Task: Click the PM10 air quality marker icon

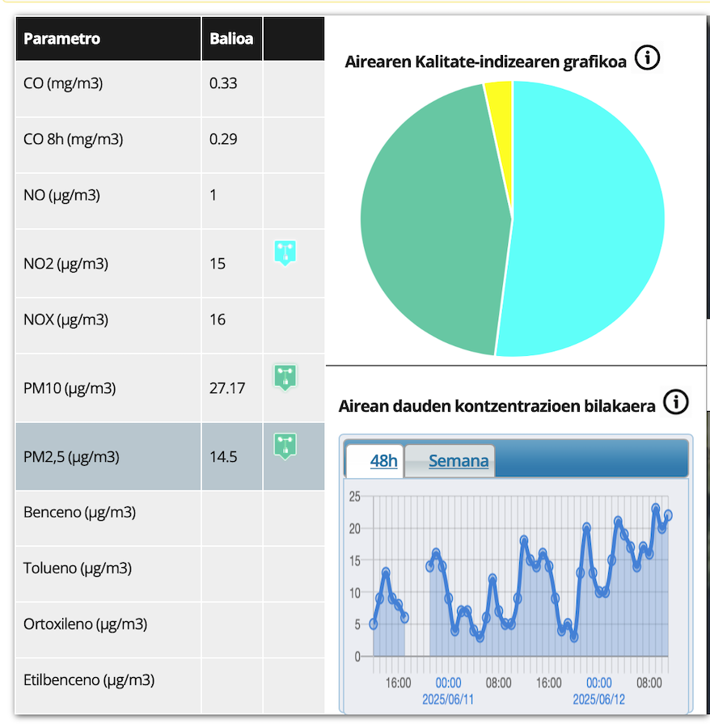Action: tap(285, 377)
